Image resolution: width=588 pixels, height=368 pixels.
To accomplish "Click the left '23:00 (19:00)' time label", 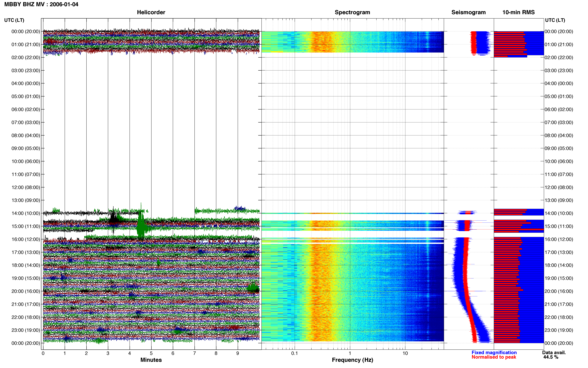I will (26, 330).
